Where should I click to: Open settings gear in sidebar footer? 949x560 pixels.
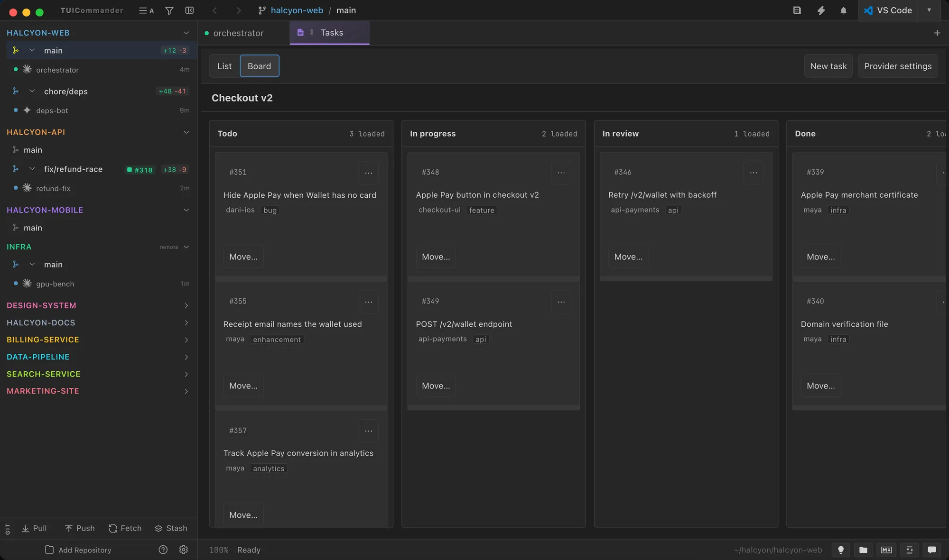coord(184,550)
